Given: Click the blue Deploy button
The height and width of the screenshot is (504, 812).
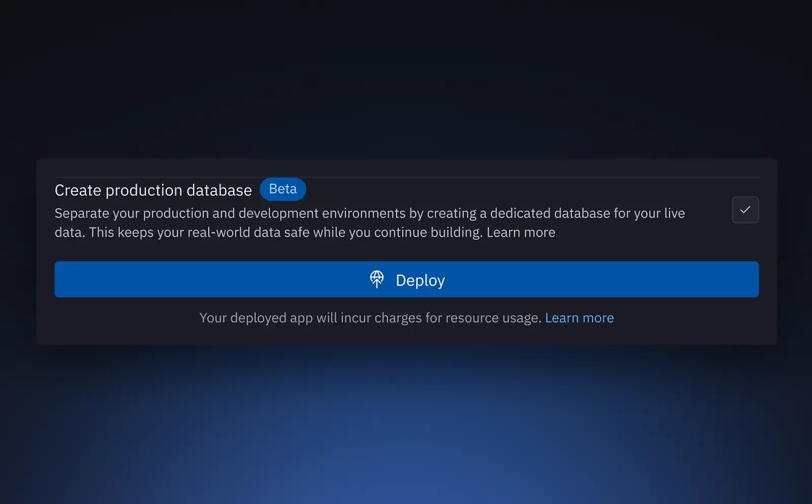Looking at the screenshot, I should point(407,279).
